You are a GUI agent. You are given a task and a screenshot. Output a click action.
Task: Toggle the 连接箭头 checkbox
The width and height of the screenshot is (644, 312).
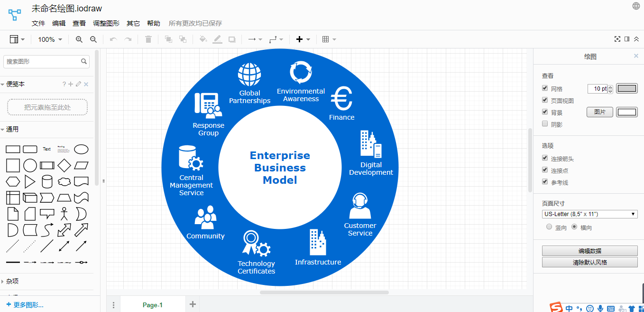(545, 158)
